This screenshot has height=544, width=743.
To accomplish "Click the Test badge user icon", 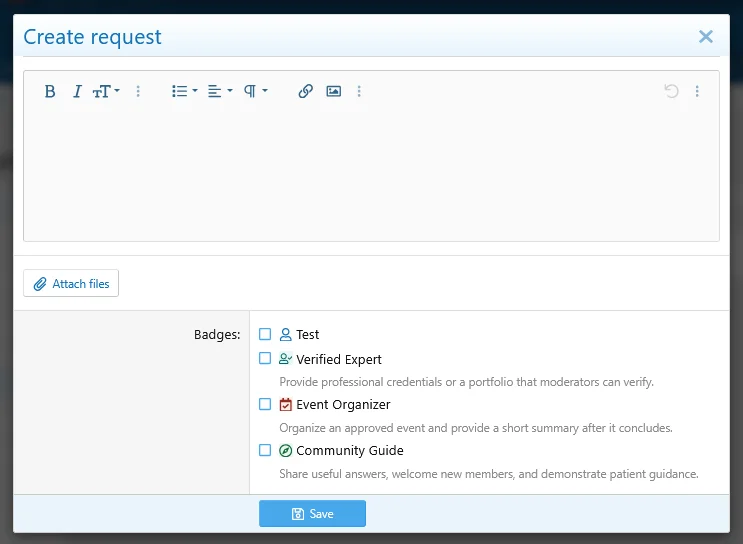I will tap(285, 335).
